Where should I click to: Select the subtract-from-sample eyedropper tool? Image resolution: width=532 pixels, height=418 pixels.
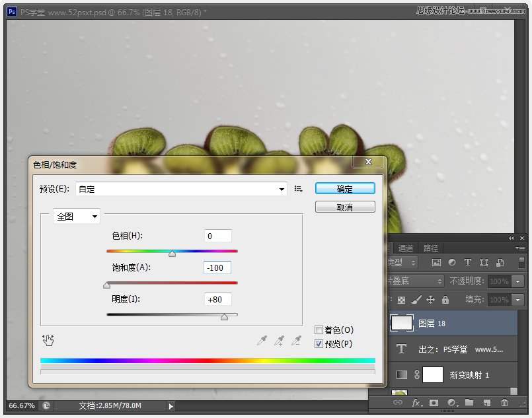(297, 340)
